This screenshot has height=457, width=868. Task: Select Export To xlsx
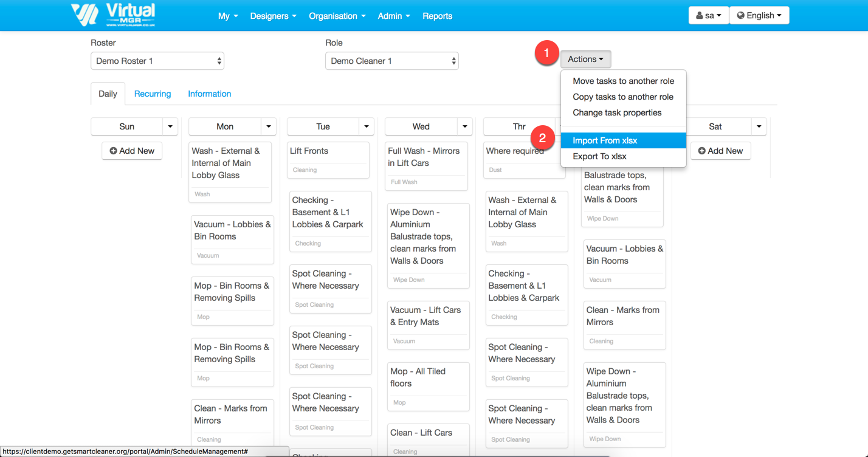tap(599, 156)
